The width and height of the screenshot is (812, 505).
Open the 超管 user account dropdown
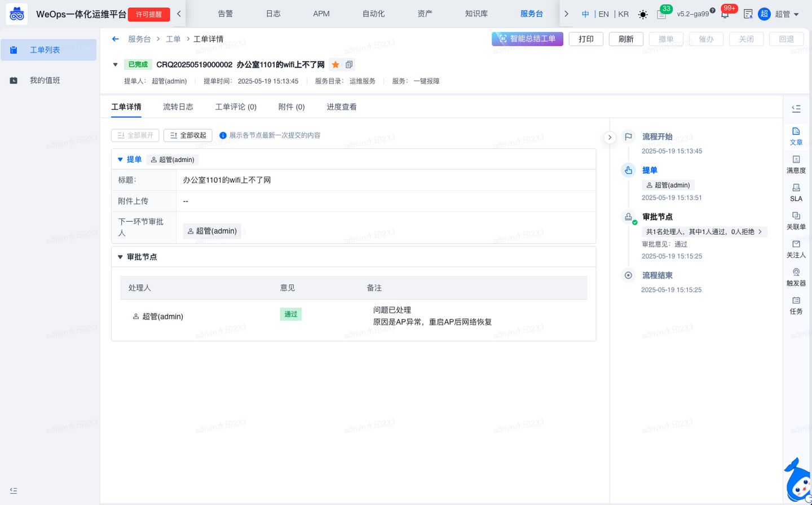pyautogui.click(x=784, y=14)
